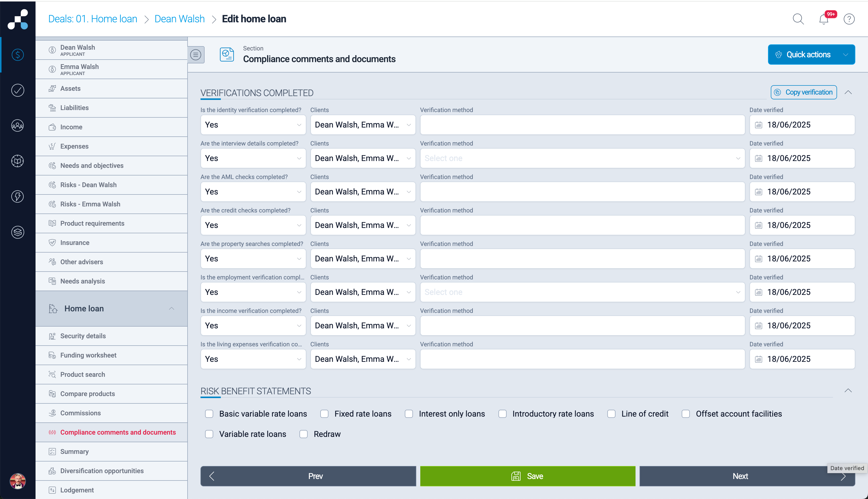Open the checkmark tasks icon in sidebar
Viewport: 868px width, 499px height.
[x=18, y=90]
